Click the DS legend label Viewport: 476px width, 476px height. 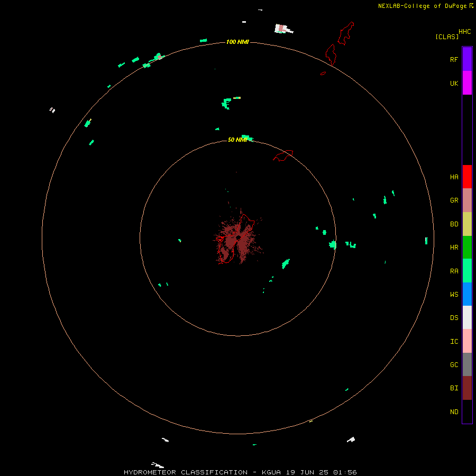pos(454,318)
